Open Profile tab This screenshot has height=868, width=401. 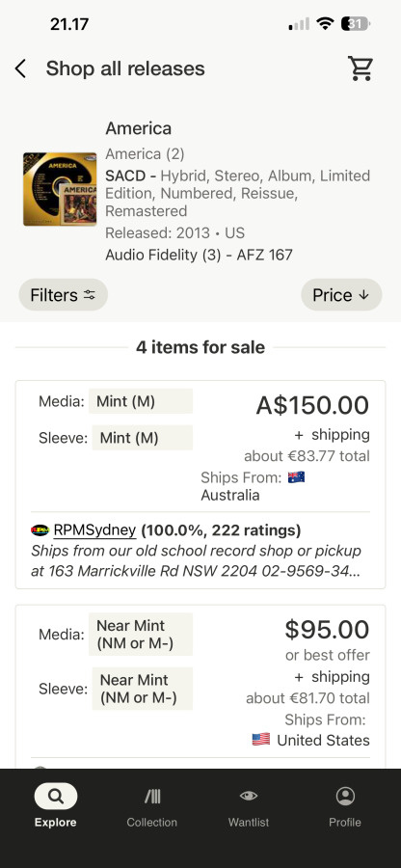(x=345, y=805)
